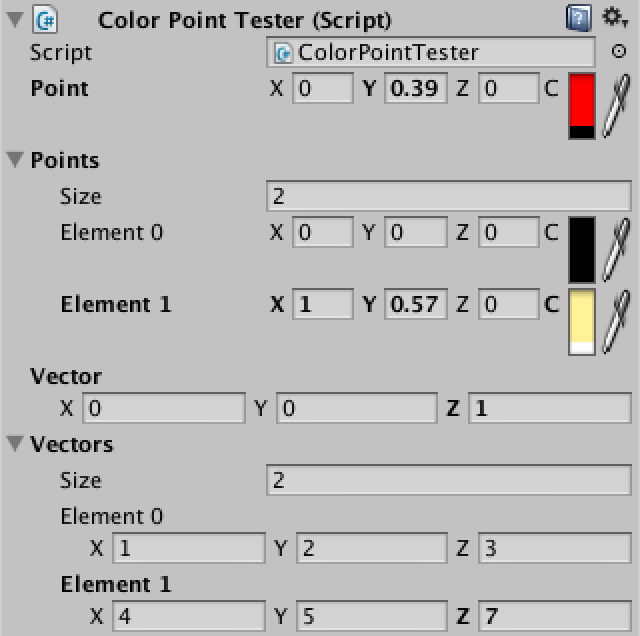Open the component gear settings menu

(x=615, y=18)
